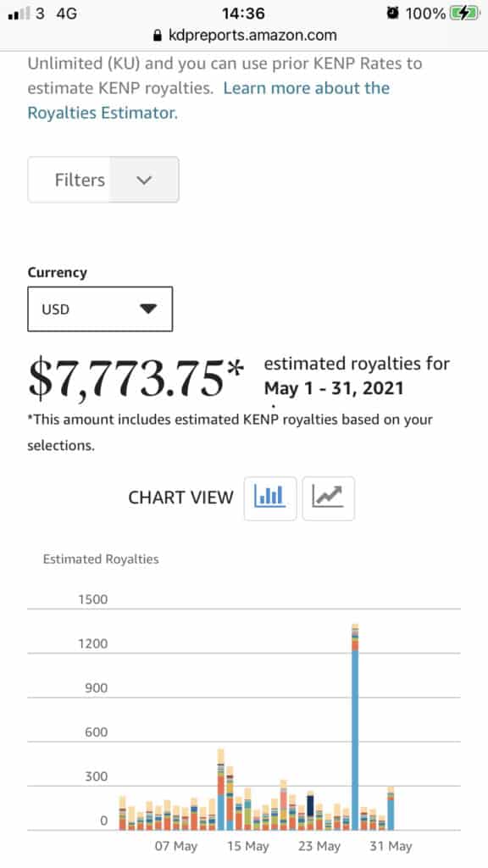Tap the 07 May axis label

176,847
